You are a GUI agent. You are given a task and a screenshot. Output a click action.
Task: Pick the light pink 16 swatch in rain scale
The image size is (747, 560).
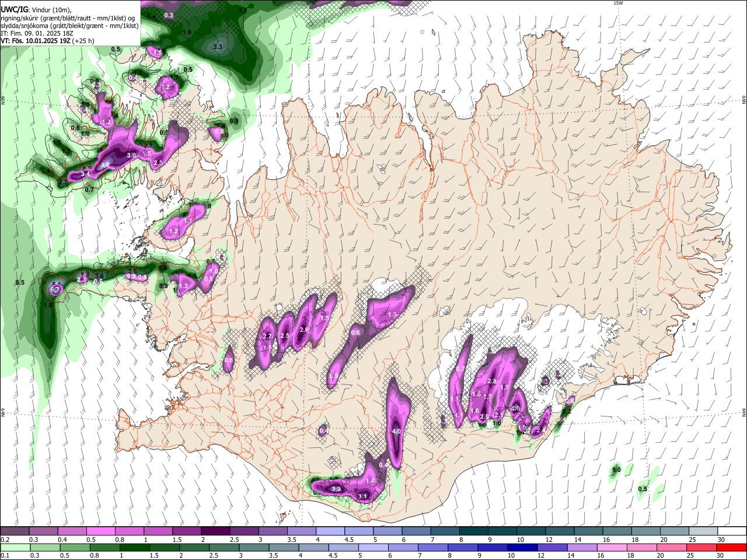pos(612,547)
